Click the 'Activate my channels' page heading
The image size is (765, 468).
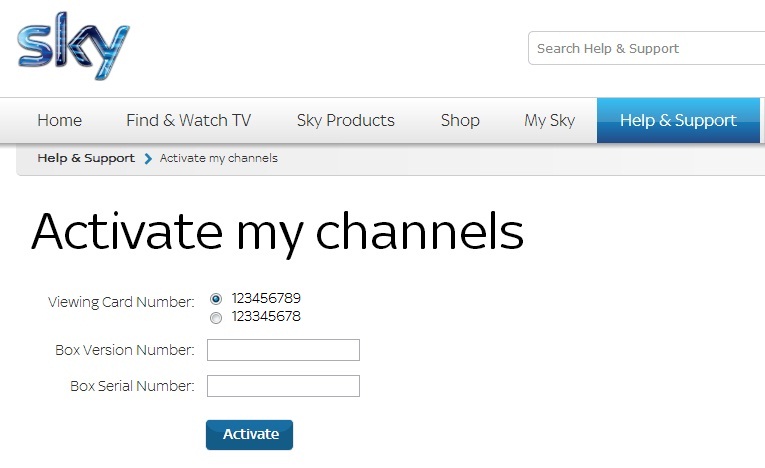click(278, 233)
